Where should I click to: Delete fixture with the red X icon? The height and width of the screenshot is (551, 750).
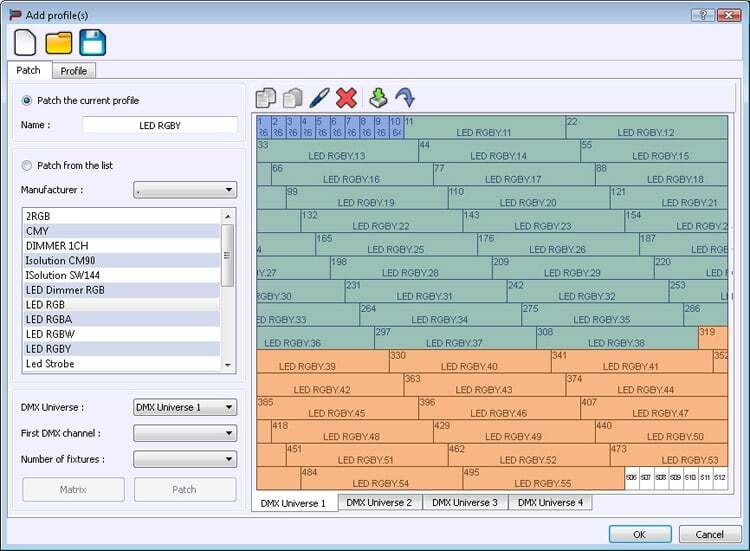[346, 98]
